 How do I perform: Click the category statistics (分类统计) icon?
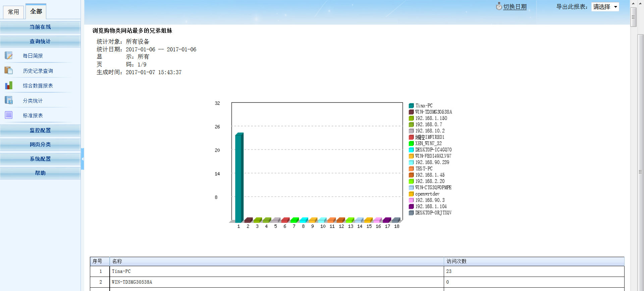[x=9, y=100]
